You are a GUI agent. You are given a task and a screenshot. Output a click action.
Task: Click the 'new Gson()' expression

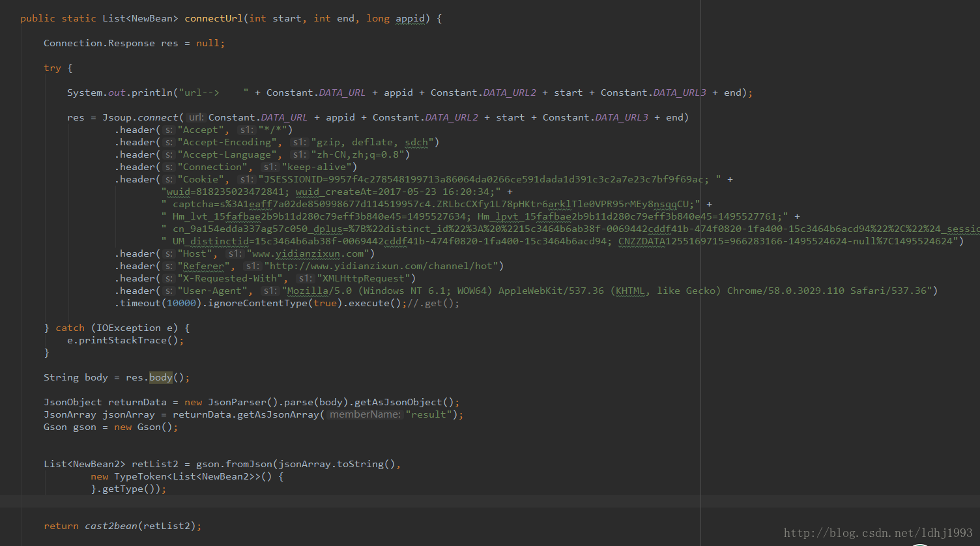pyautogui.click(x=143, y=427)
